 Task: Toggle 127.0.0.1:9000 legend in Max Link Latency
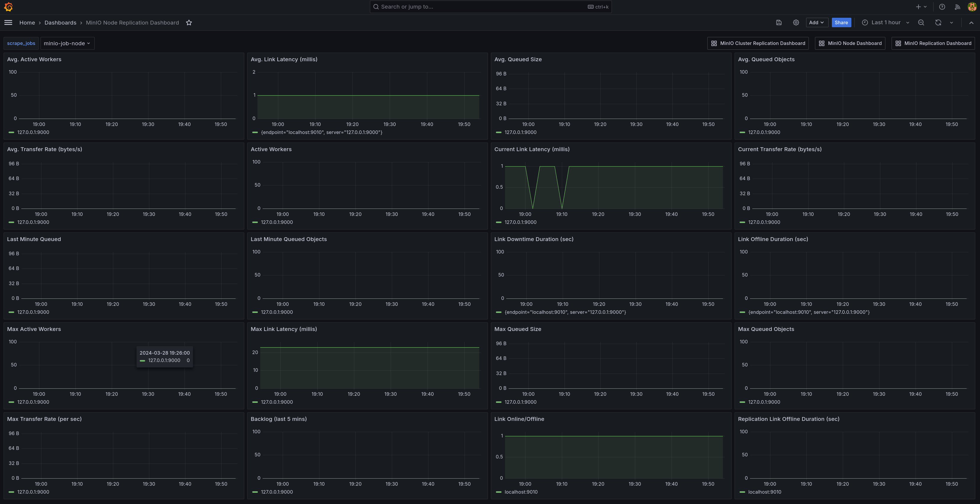coord(276,402)
